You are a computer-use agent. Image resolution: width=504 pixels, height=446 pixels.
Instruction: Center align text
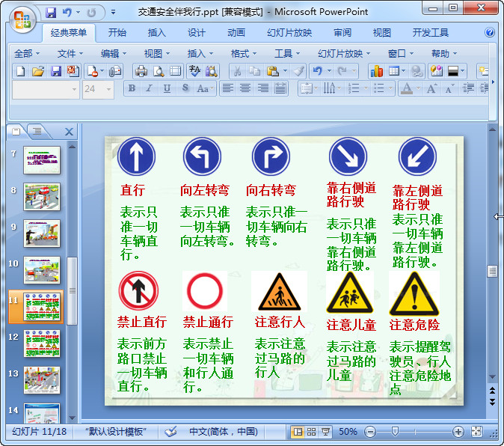[245, 88]
